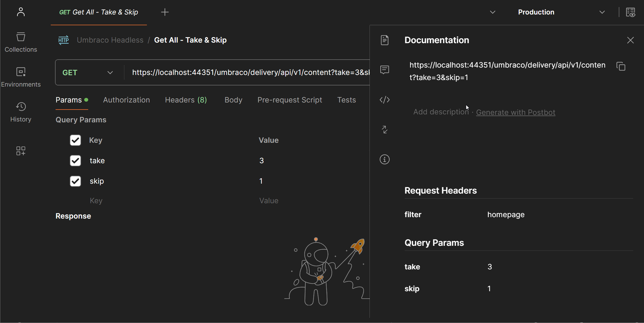Viewport: 644px width, 323px height.
Task: Open the Collections sidebar icon
Action: pos(21,43)
